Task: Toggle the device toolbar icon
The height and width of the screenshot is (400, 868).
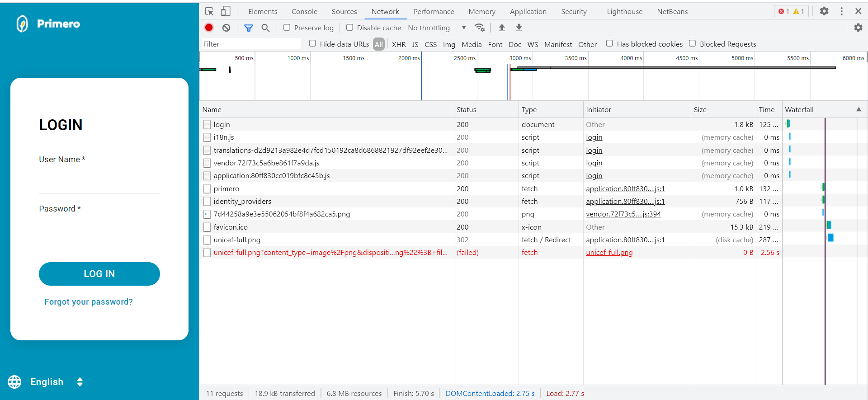Action: (226, 11)
